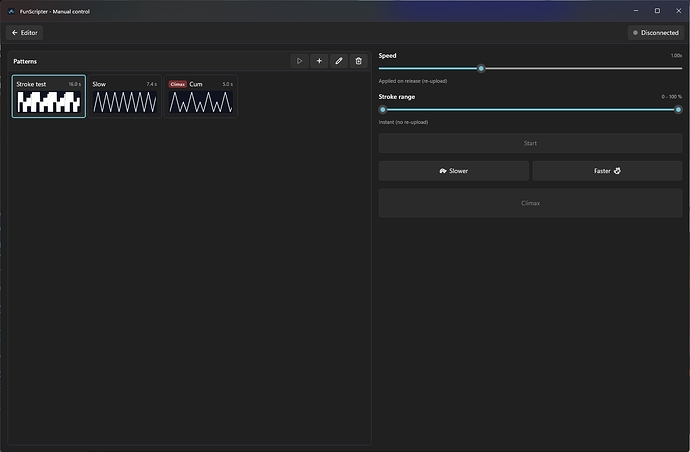Click 'Instant (no re-upload)' hint text
Image resolution: width=690 pixels, height=452 pixels.
tap(403, 122)
